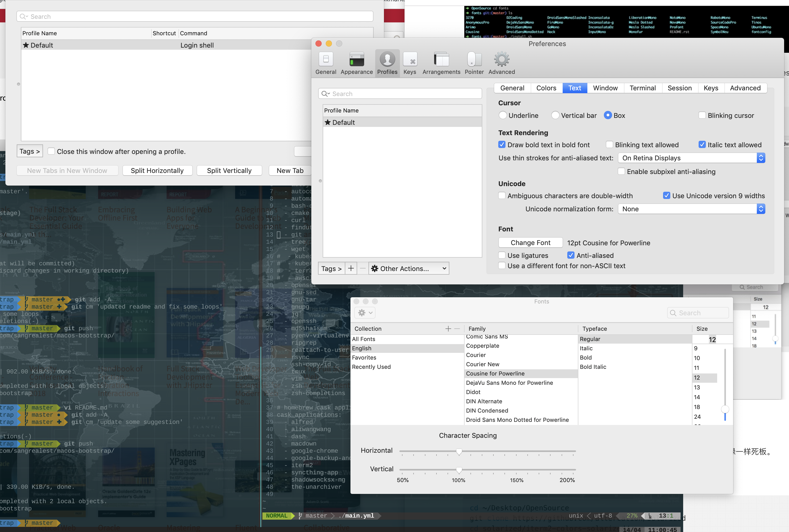Switch to the Terminal profile tab
The height and width of the screenshot is (532, 789).
coord(642,88)
